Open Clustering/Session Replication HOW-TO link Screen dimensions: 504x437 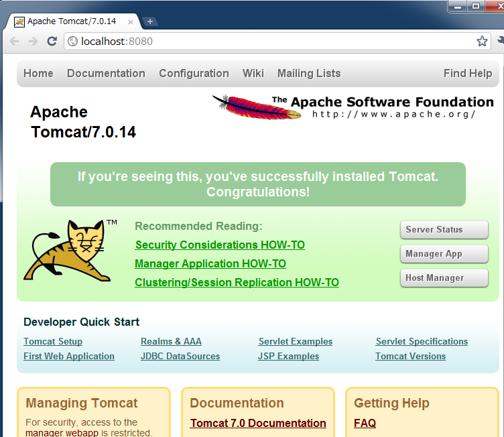coord(237,282)
